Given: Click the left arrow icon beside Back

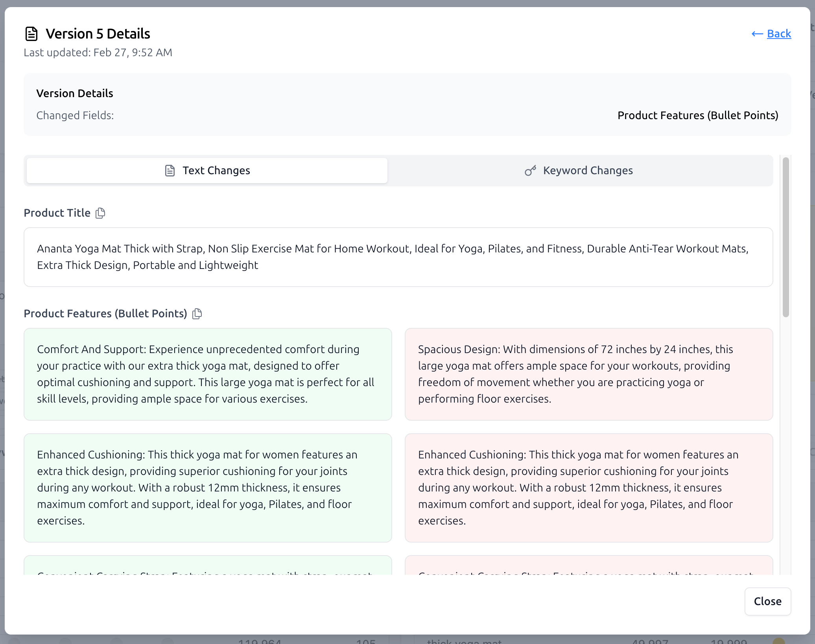Looking at the screenshot, I should click(756, 34).
